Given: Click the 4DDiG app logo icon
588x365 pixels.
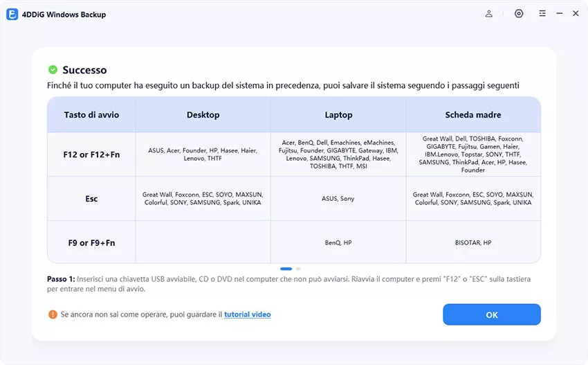Looking at the screenshot, I should pos(12,14).
